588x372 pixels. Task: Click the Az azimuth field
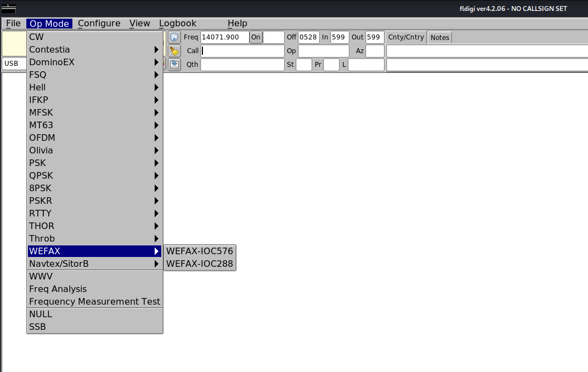(375, 50)
